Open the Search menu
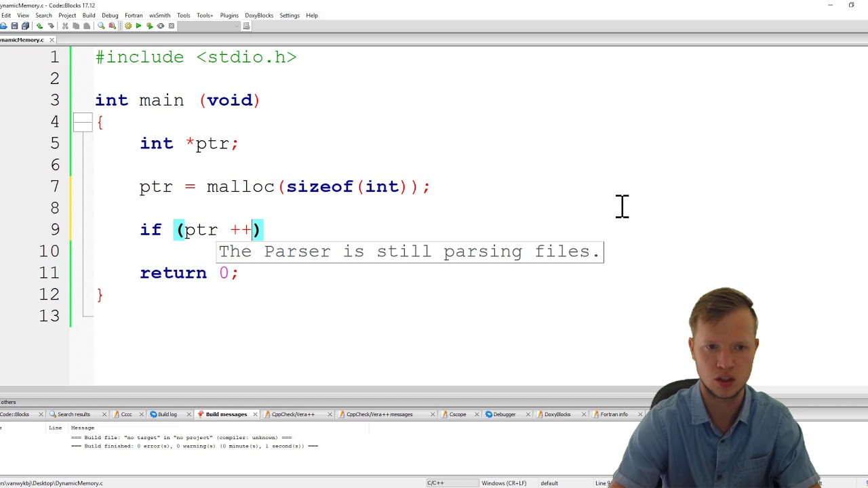 pos(43,15)
